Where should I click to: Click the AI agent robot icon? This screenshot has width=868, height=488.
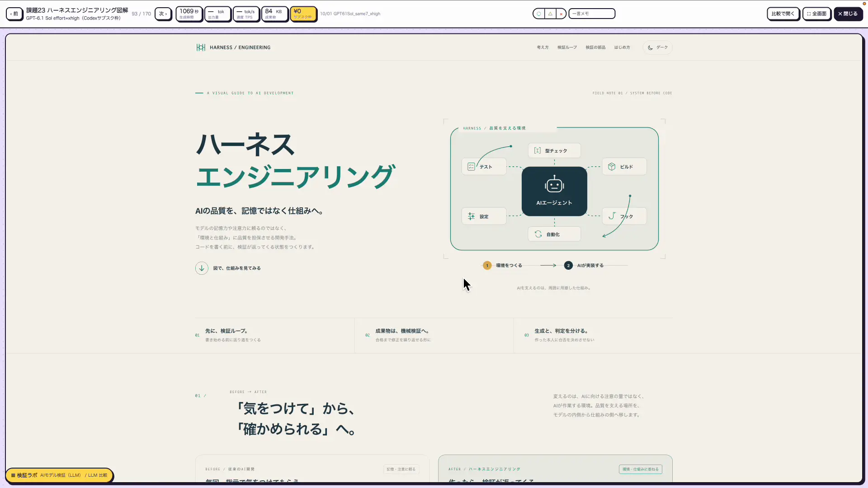[x=554, y=184]
